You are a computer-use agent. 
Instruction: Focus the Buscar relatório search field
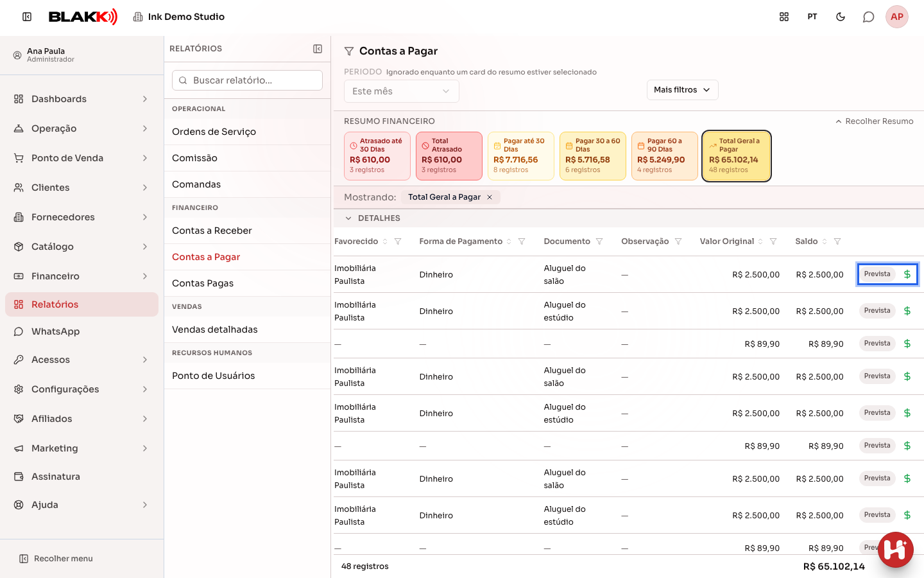247,80
